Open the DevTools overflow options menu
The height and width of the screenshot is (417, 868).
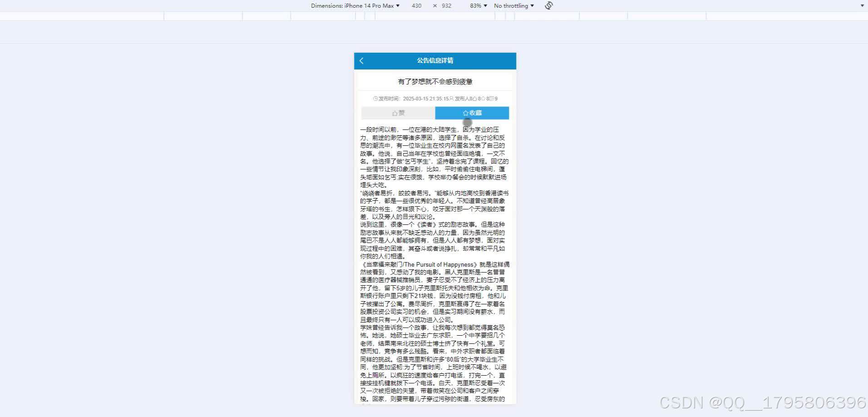click(x=862, y=5)
